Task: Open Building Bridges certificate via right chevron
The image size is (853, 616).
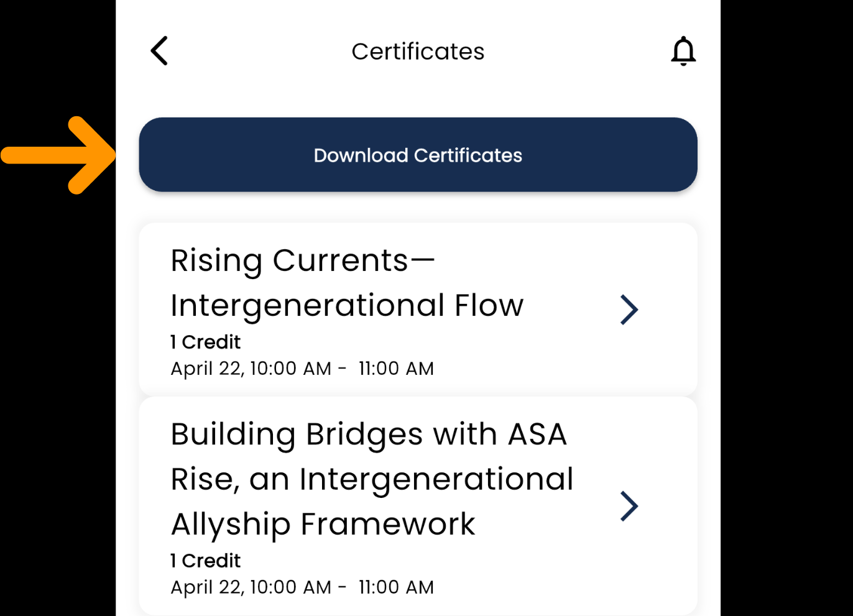Action: [629, 506]
